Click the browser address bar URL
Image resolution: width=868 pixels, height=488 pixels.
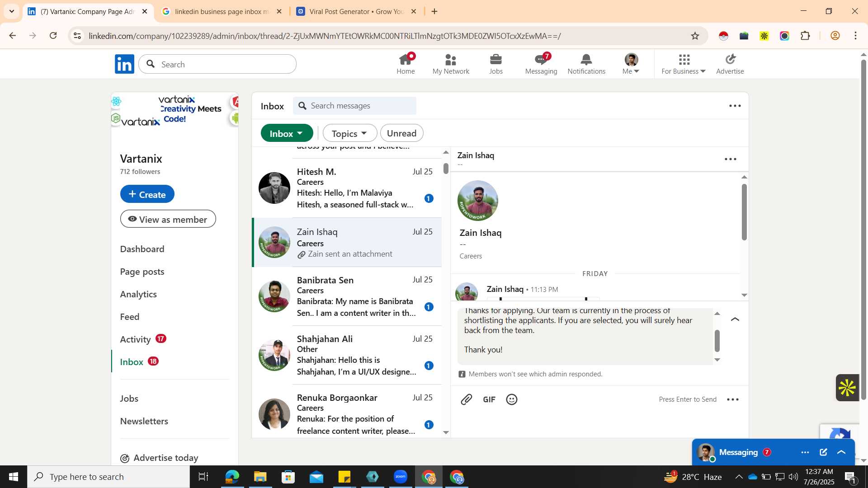click(325, 36)
